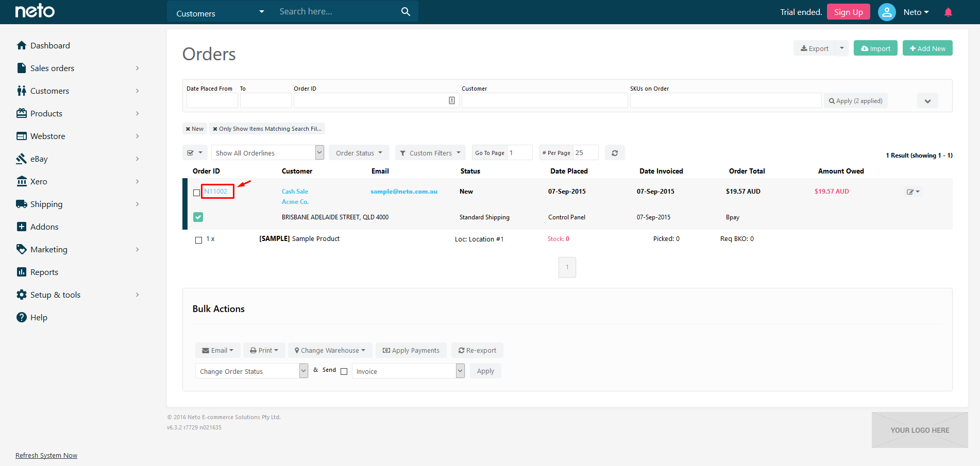980x466 pixels.
Task: Click the Sales orders document icon
Action: [x=22, y=68]
